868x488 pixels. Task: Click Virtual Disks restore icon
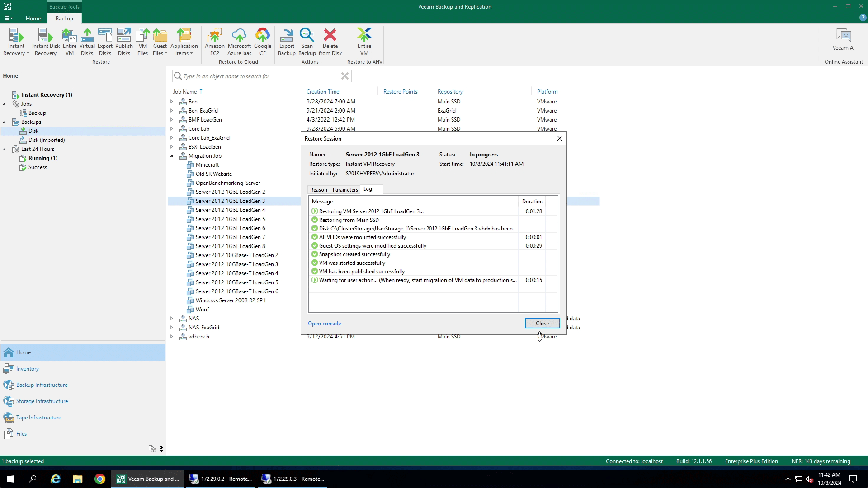pos(87,42)
